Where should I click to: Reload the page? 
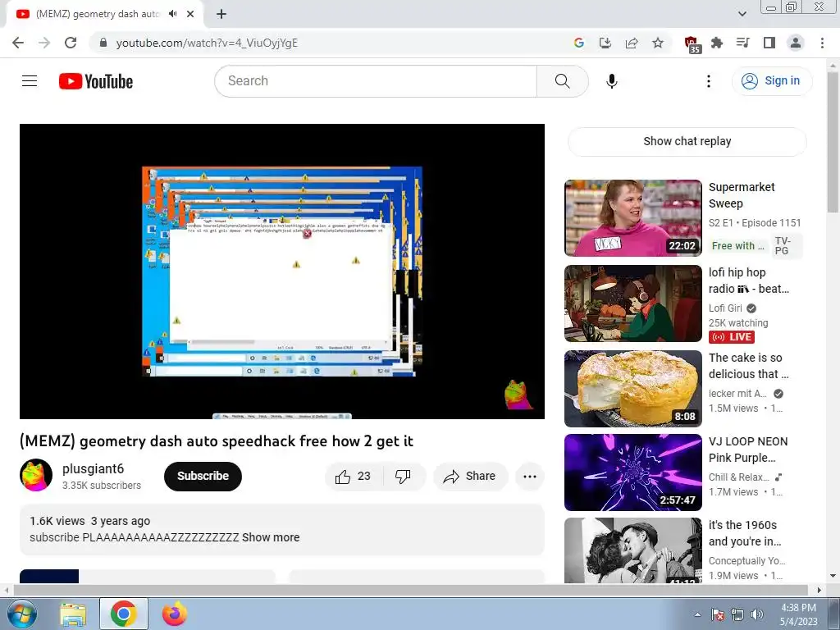point(71,43)
